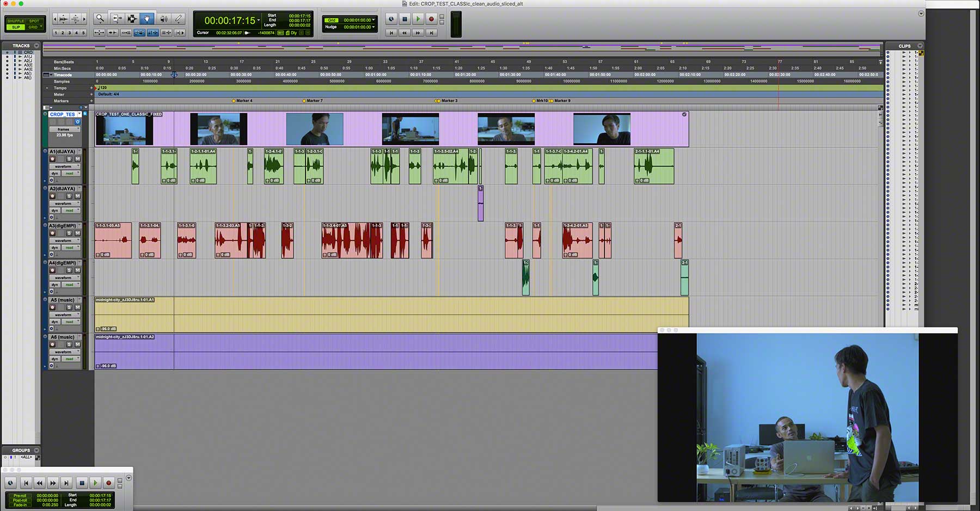This screenshot has width=980, height=511.
Task: Choose the Pencil tool
Action: coord(178,19)
